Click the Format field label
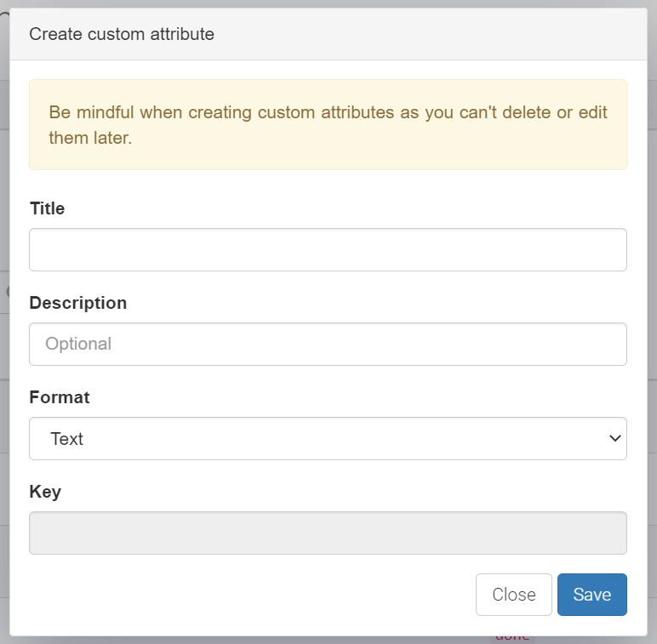 pos(59,397)
